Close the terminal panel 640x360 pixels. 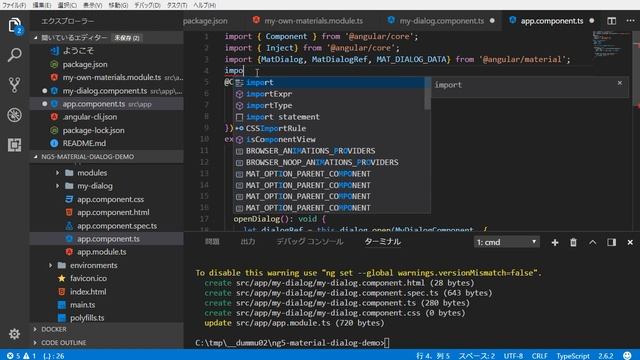tap(630, 242)
